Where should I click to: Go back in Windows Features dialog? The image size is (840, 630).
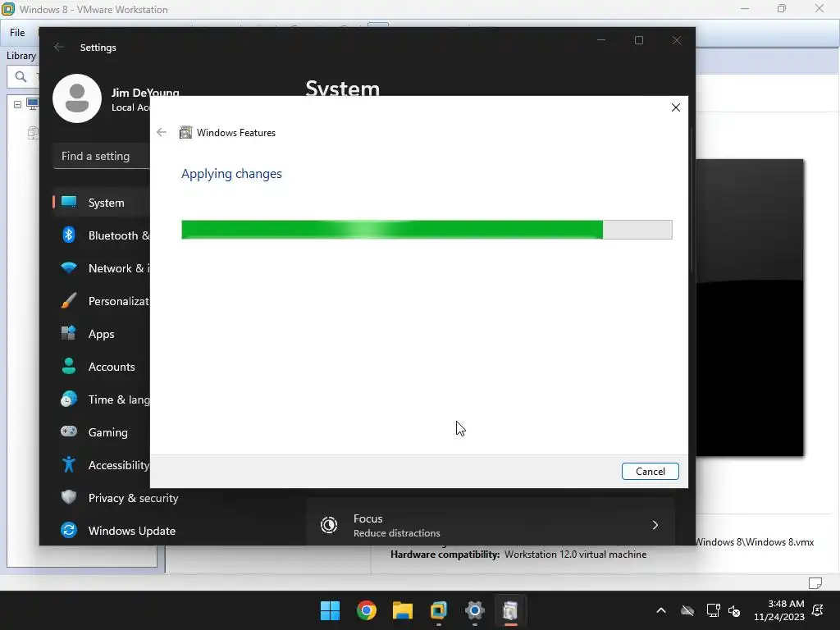click(162, 132)
